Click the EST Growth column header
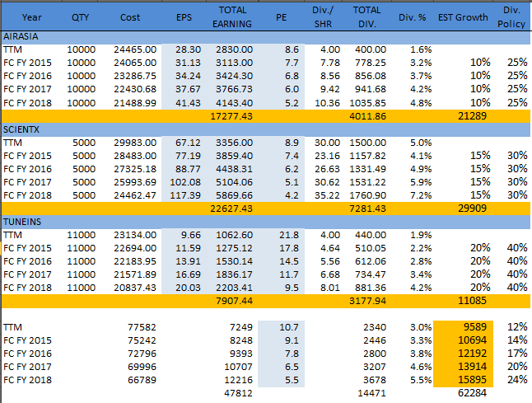 coord(463,17)
